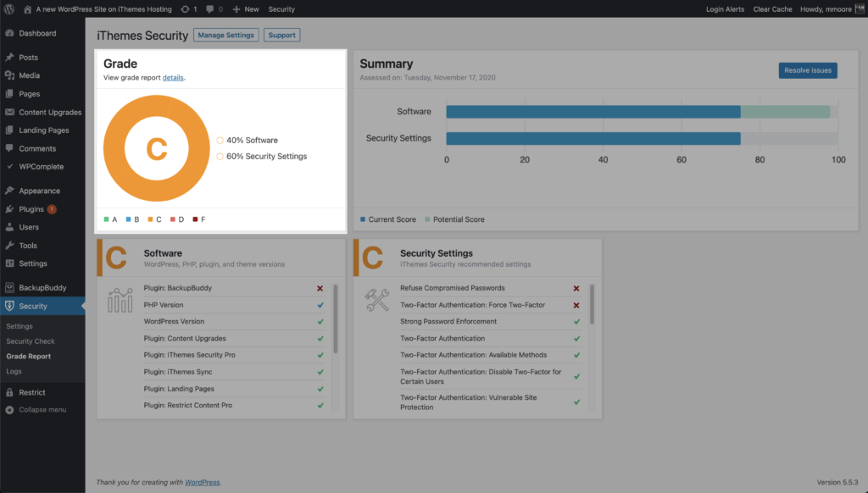The image size is (868, 493).
Task: Click the Settings sliders icon in sidebar
Action: pyautogui.click(x=9, y=263)
